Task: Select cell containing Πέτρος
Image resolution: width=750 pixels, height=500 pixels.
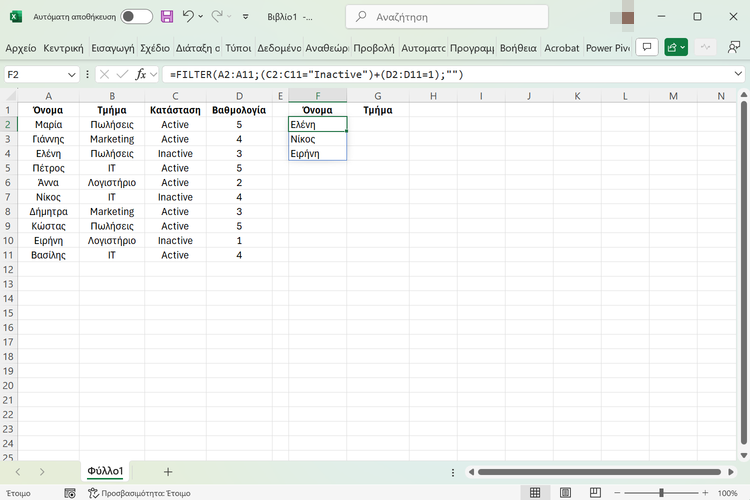Action: click(48, 168)
